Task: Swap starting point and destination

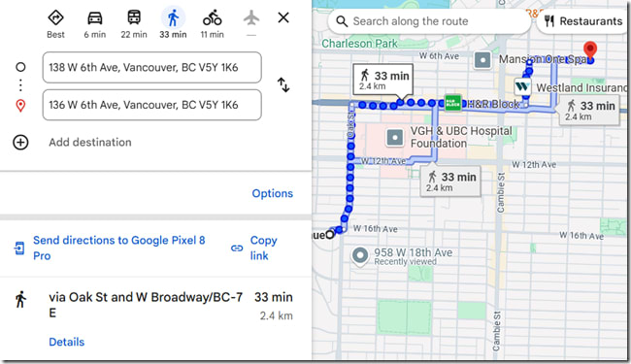Action: pyautogui.click(x=283, y=85)
